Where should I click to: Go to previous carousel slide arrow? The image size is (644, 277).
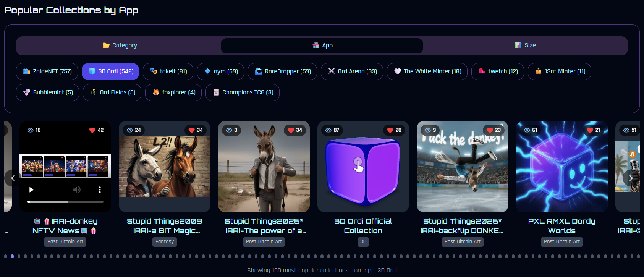[x=13, y=178]
